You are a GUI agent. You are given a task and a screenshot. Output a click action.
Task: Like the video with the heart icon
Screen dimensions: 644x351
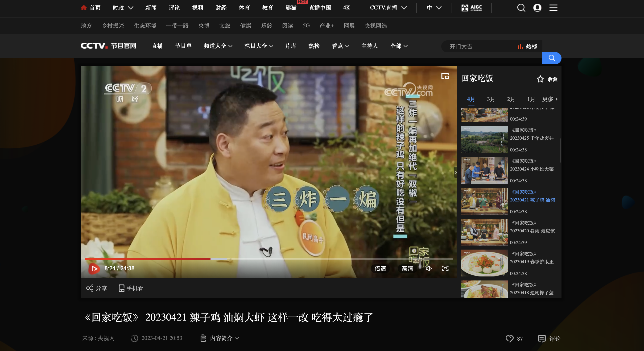coord(509,338)
